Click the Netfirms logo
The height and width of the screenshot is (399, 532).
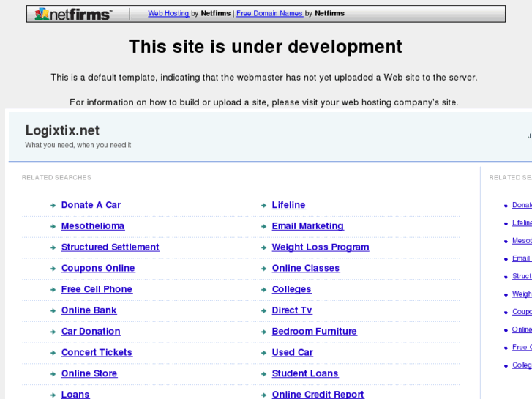point(72,14)
